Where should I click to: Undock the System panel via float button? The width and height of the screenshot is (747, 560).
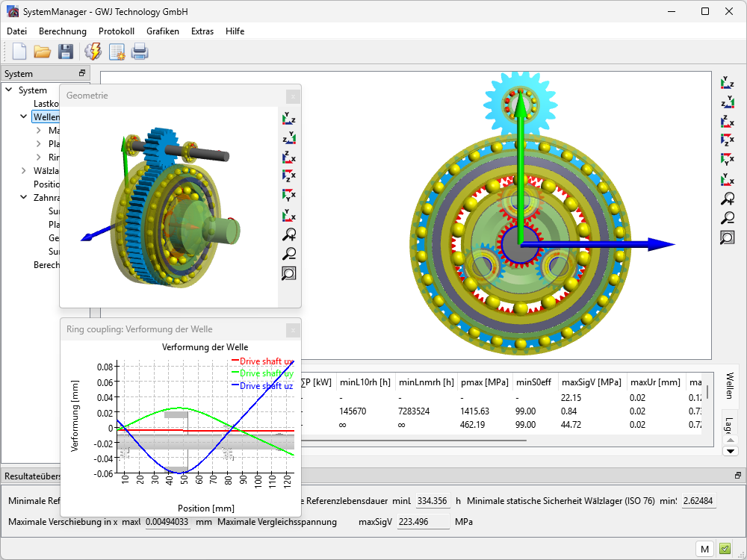click(82, 74)
